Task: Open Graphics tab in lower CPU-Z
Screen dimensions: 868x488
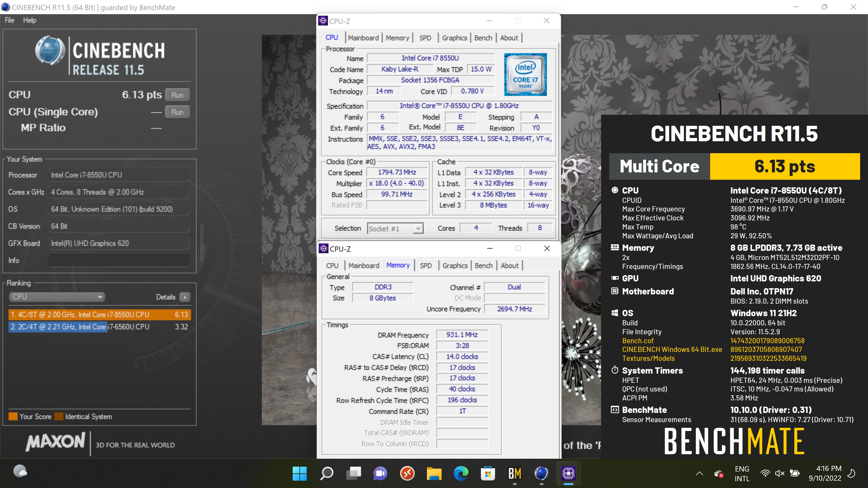Action: click(455, 265)
